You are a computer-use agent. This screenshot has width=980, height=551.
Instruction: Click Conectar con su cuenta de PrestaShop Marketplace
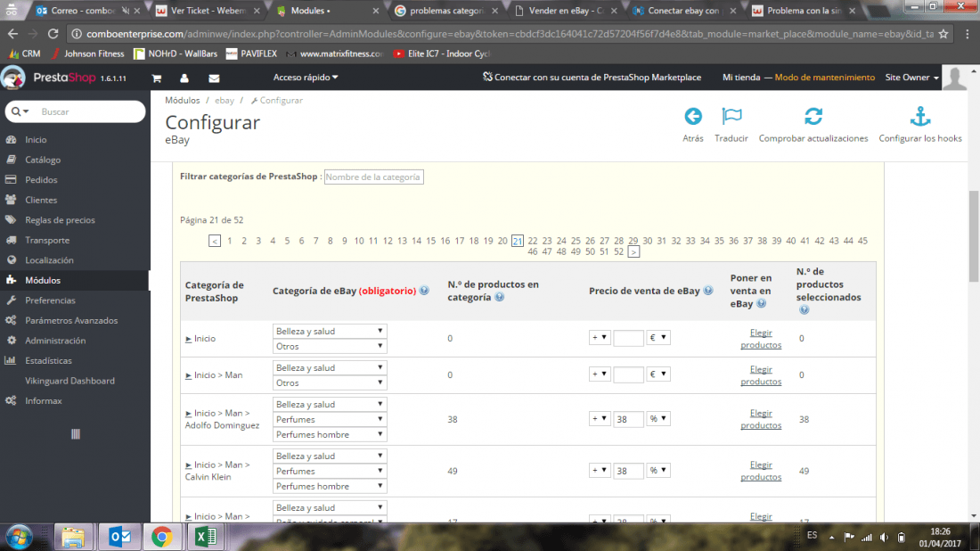pos(592,78)
